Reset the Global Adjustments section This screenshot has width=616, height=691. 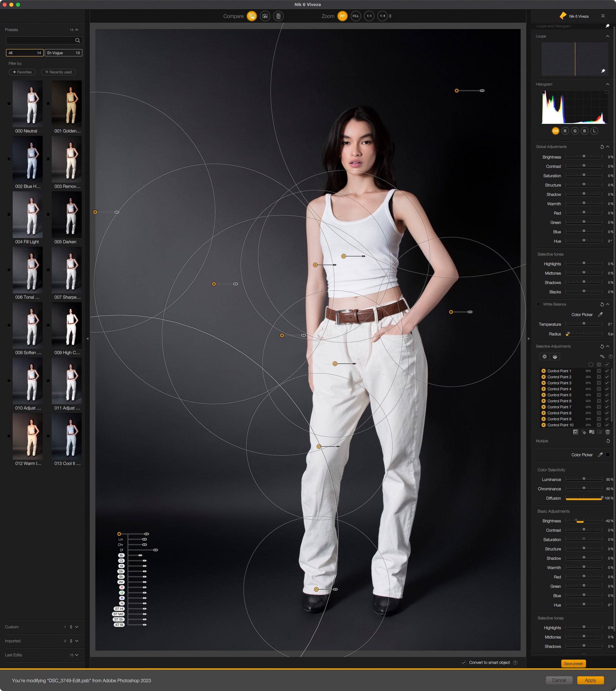[x=602, y=147]
